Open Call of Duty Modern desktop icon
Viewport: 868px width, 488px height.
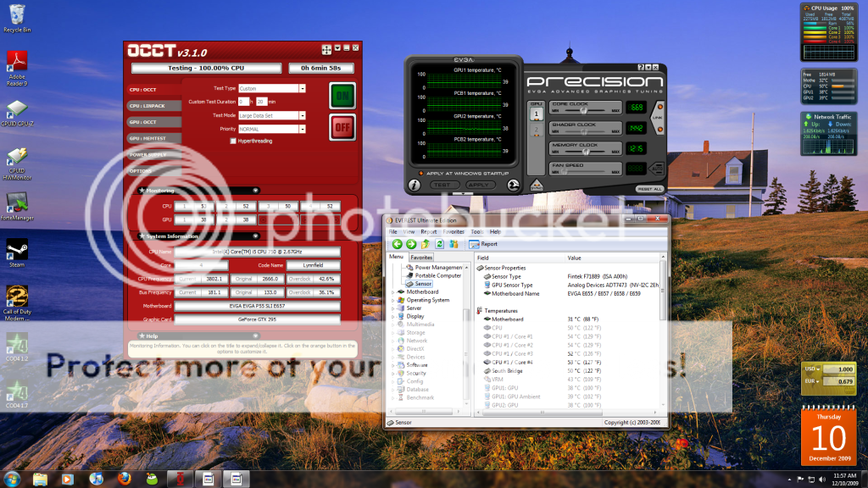(x=17, y=303)
